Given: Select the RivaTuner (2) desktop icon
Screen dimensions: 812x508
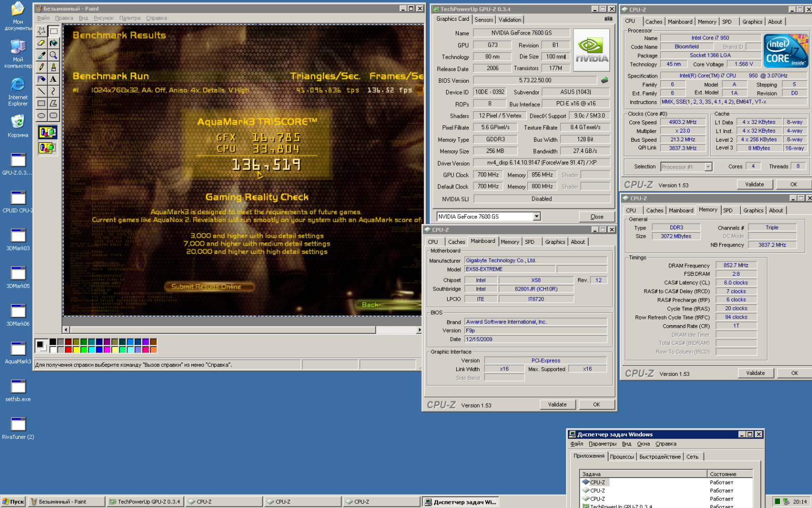Looking at the screenshot, I should coord(18,428).
